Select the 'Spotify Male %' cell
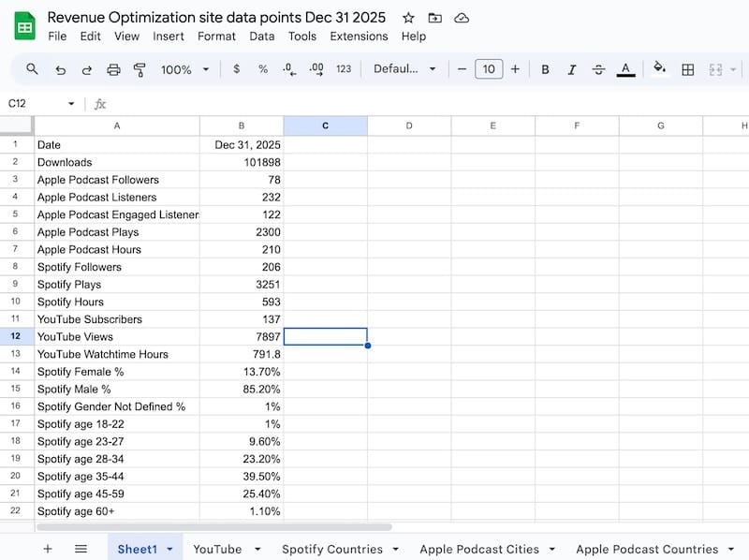The image size is (749, 560). click(x=117, y=389)
